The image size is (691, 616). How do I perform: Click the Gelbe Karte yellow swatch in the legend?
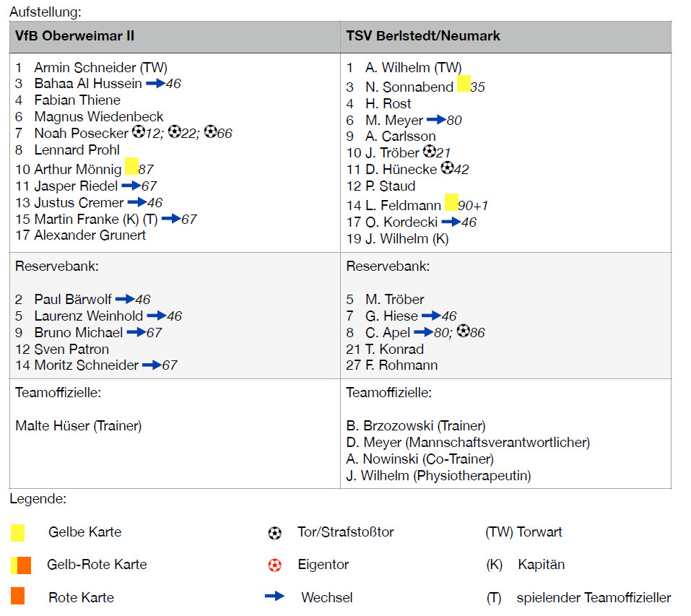click(18, 533)
